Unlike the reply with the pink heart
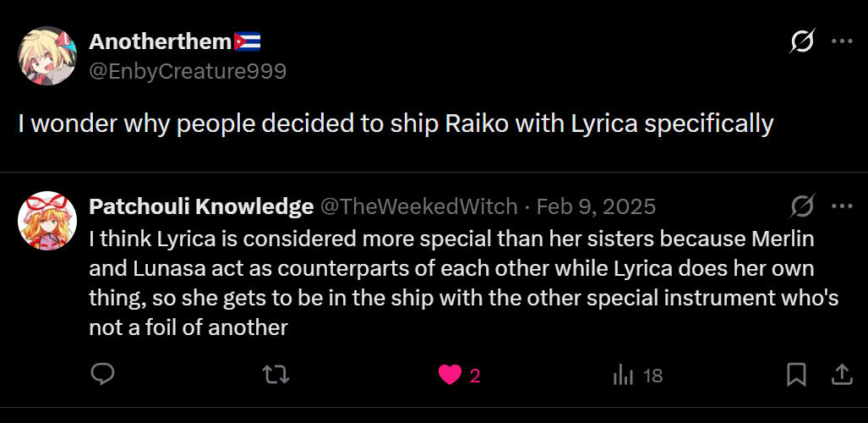 [450, 374]
